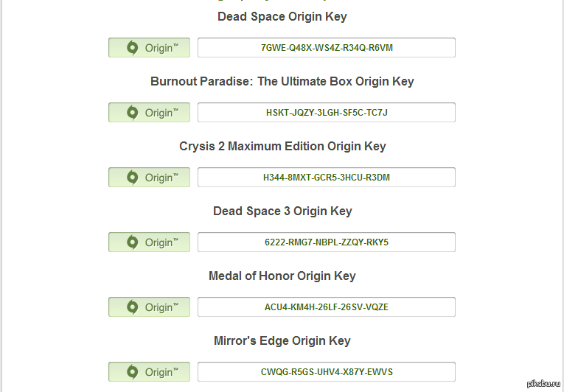Click the Origin button for Dead Space
Screen dimensions: 564x392
[x=149, y=47]
